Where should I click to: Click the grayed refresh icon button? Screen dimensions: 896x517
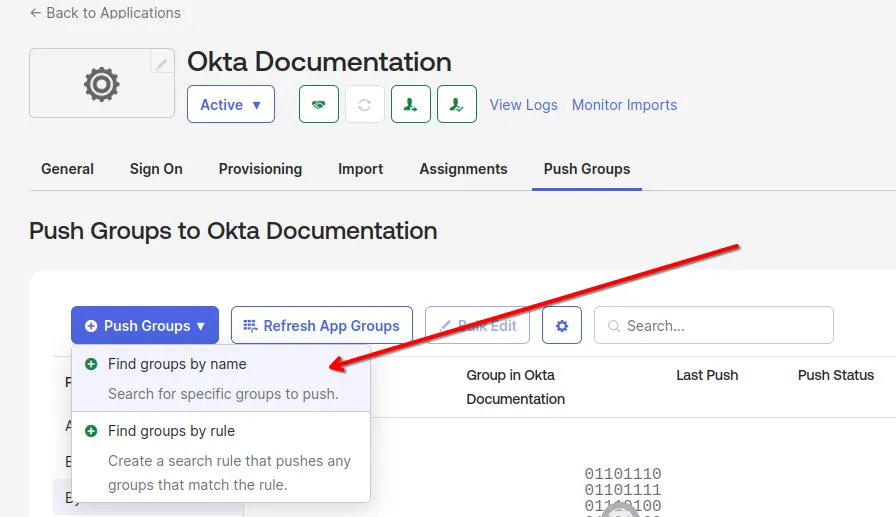(x=365, y=104)
